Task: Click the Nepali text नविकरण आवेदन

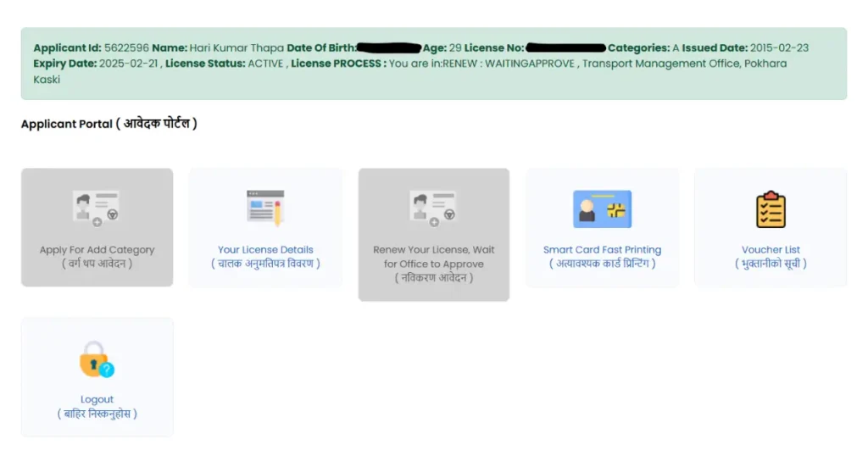Action: pyautogui.click(x=433, y=278)
